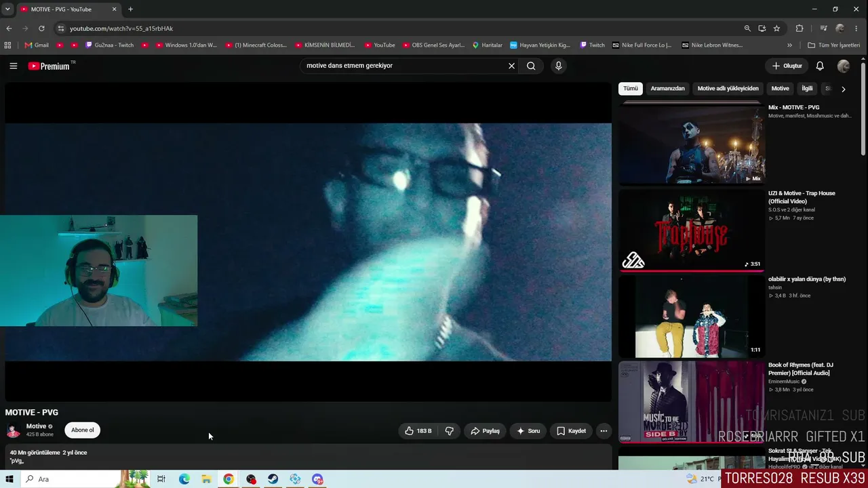Open Task View on the taskbar
The image size is (868, 488).
click(x=161, y=479)
